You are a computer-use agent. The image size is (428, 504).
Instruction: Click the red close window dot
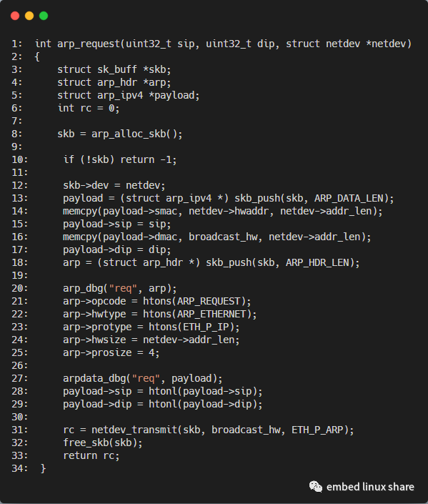[15, 16]
